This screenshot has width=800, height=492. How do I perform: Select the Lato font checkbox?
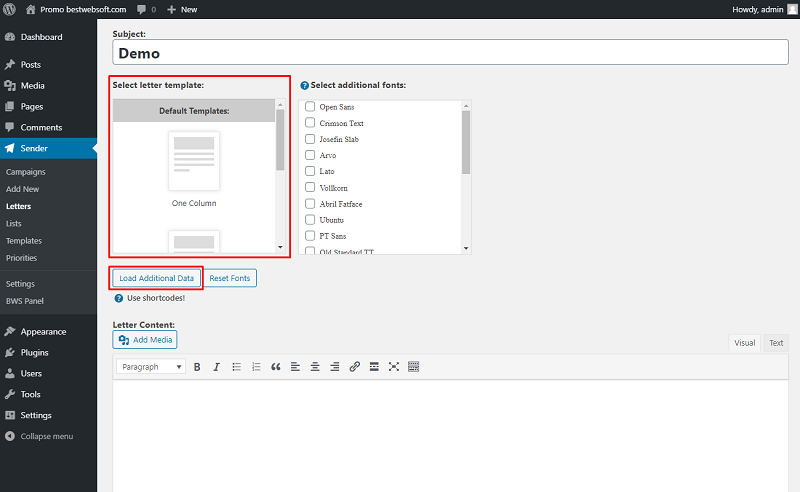pos(310,171)
